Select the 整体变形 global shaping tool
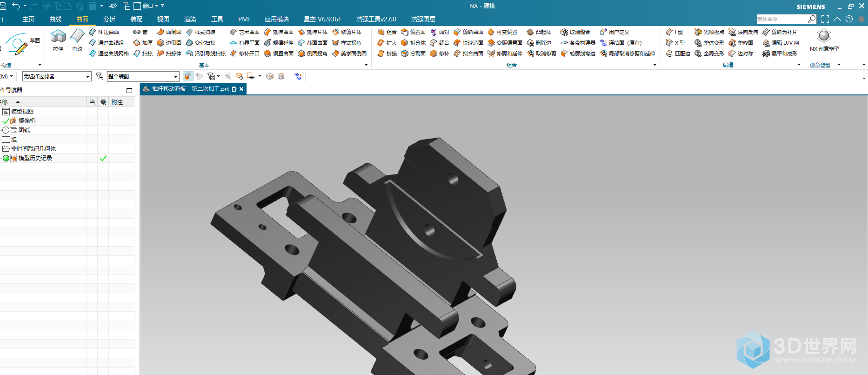Screen dimensions: 868x375 (709, 43)
